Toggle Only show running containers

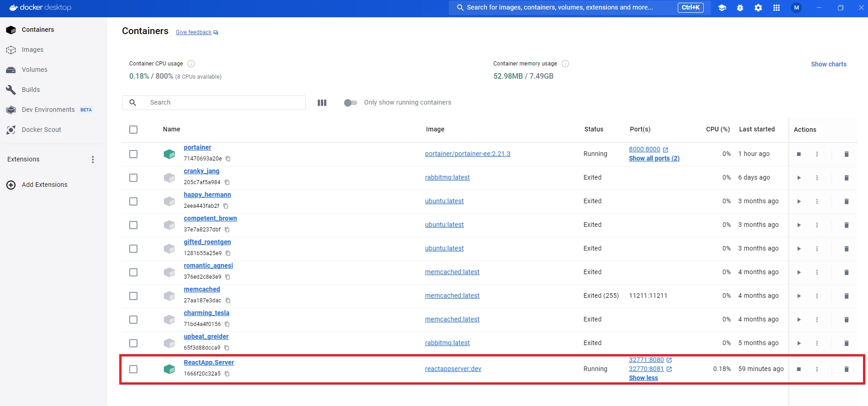(350, 103)
